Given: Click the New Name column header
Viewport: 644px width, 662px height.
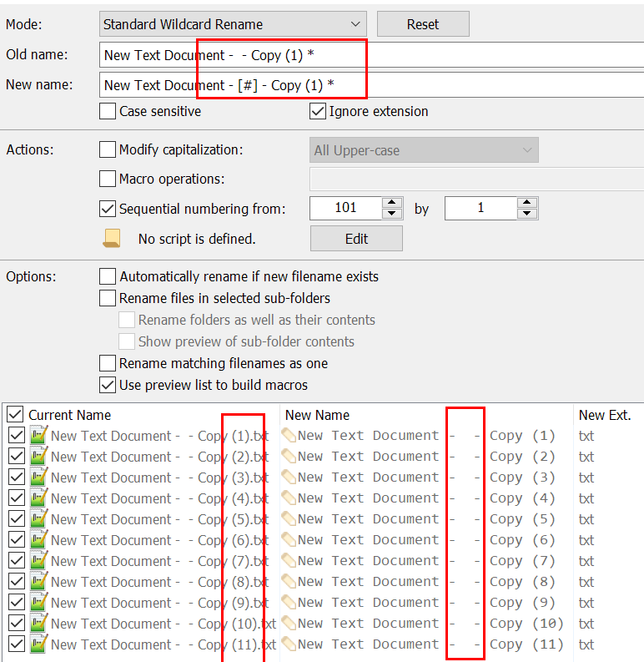Looking at the screenshot, I should pos(317,415).
